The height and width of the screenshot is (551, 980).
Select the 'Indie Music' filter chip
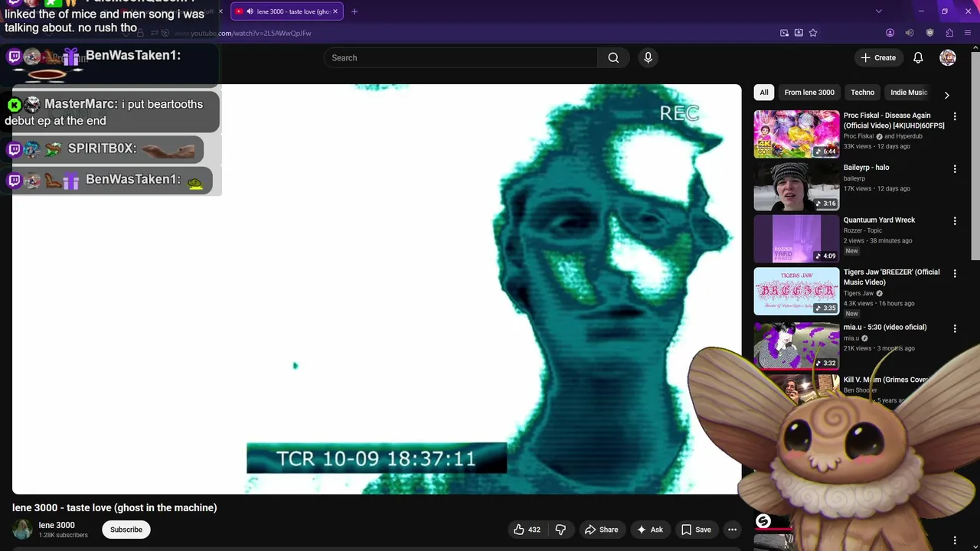point(909,93)
